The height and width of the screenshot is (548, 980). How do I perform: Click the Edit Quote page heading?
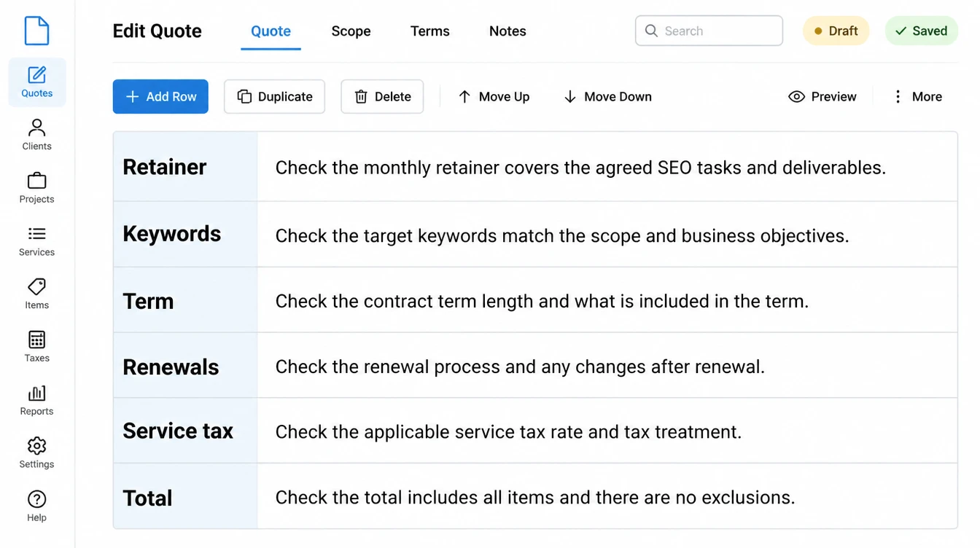coord(157,31)
